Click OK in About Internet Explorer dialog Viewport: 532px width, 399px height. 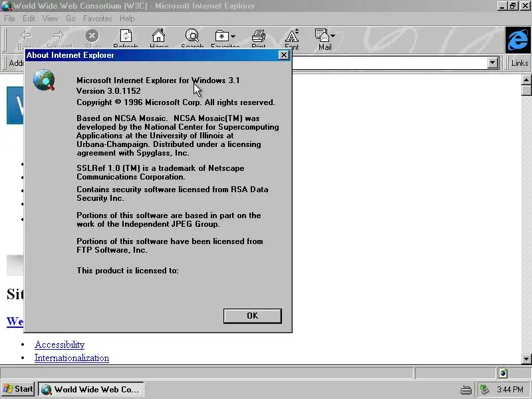pos(253,316)
